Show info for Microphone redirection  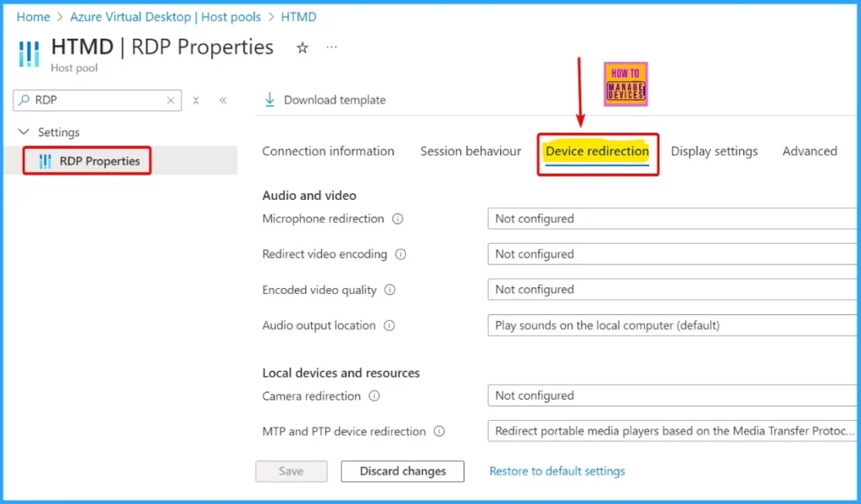tap(398, 219)
